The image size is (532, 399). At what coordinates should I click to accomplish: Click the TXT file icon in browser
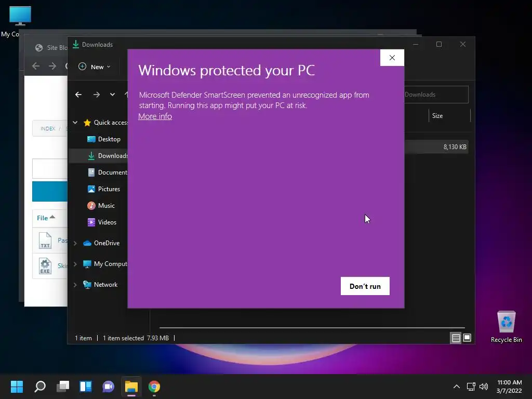tap(45, 241)
